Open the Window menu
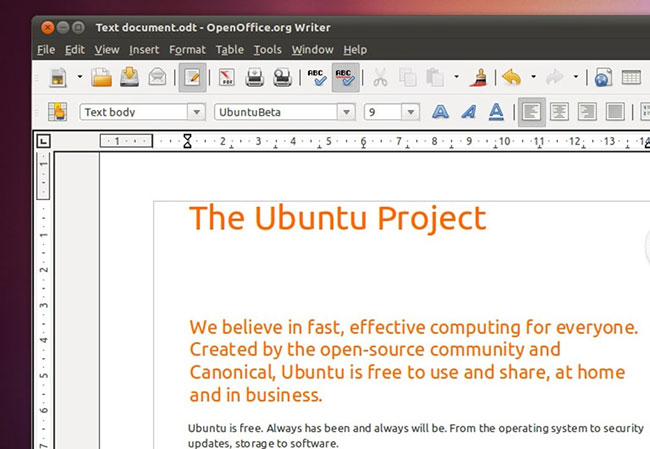The image size is (650, 449). pyautogui.click(x=312, y=50)
